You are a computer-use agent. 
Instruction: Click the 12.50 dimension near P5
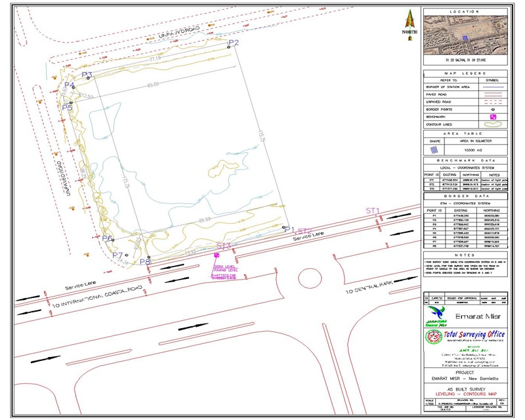(x=86, y=96)
